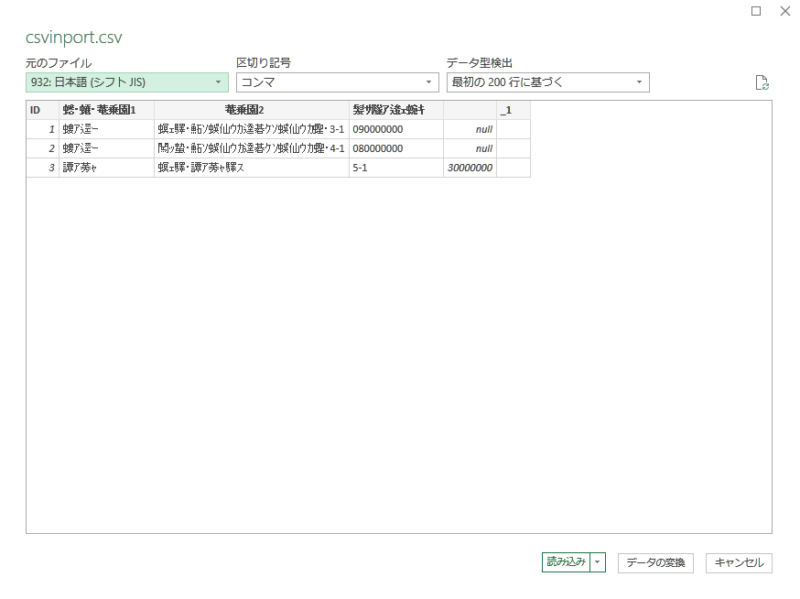Click the データの変換 button

click(655, 562)
